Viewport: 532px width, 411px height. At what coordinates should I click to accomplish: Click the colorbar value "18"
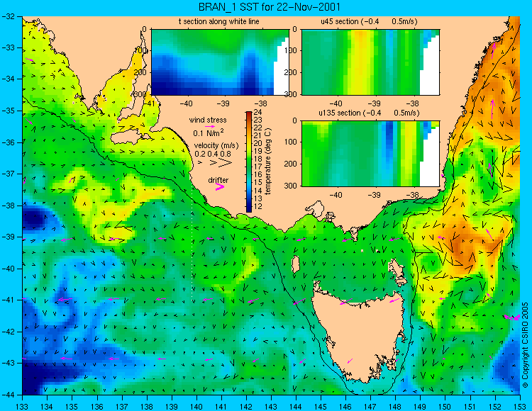pyautogui.click(x=258, y=159)
